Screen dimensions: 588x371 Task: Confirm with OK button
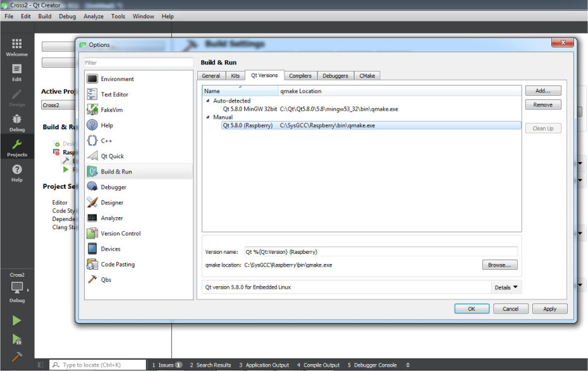pyautogui.click(x=472, y=309)
